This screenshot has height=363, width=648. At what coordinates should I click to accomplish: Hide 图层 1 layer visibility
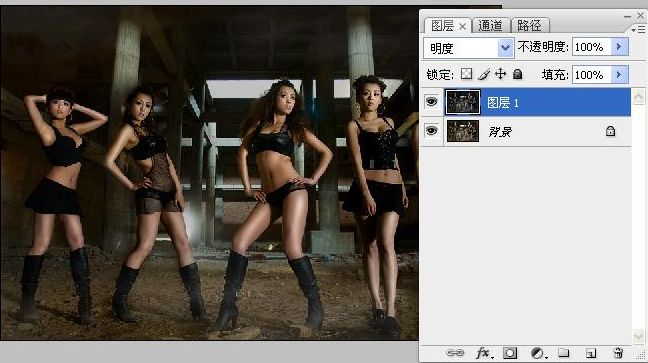click(431, 101)
